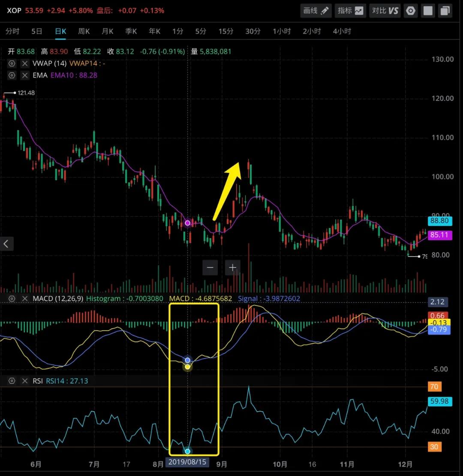Click the single-square layout icon
Screen dimensions: 463x476
(428, 11)
